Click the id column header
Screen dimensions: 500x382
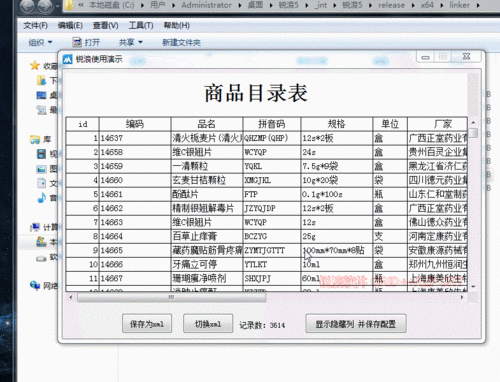(82, 124)
